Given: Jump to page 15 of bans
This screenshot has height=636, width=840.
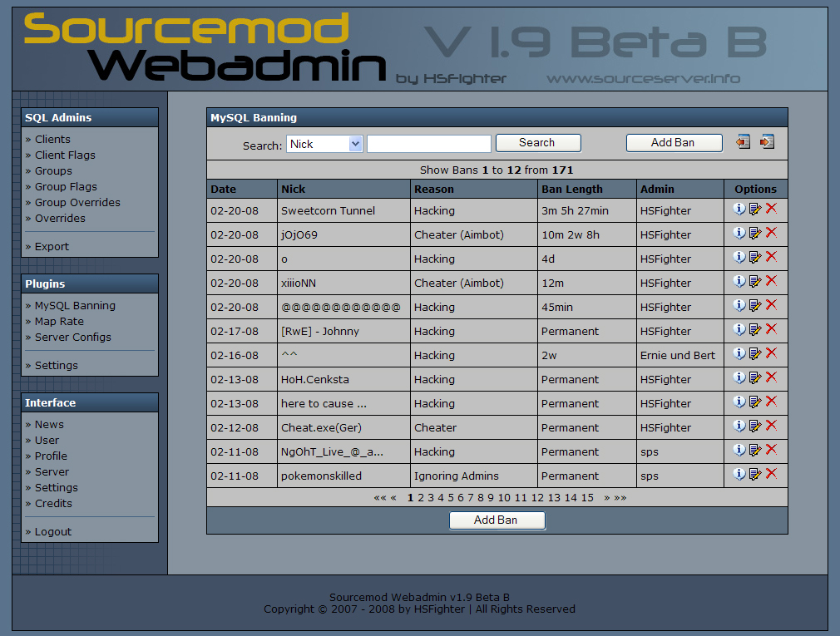Looking at the screenshot, I should click(587, 498).
